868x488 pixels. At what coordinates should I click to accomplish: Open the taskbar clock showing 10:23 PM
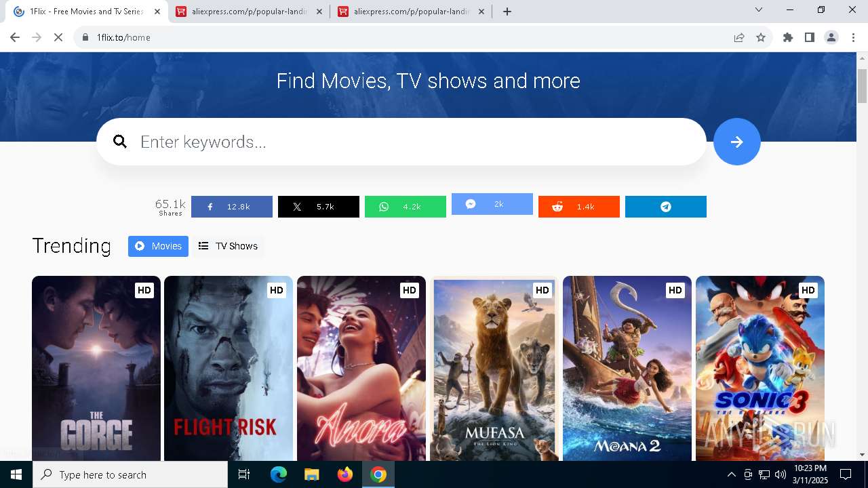pos(810,474)
